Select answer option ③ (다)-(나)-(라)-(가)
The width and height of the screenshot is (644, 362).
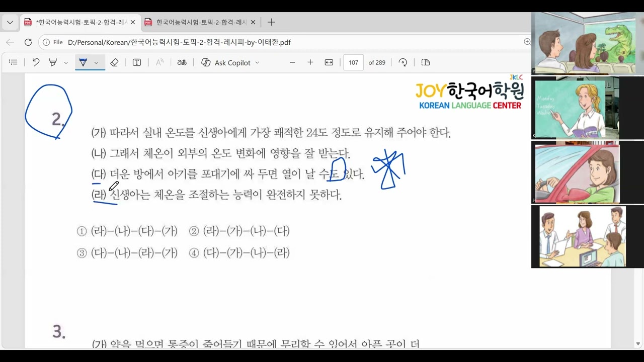pos(127,253)
